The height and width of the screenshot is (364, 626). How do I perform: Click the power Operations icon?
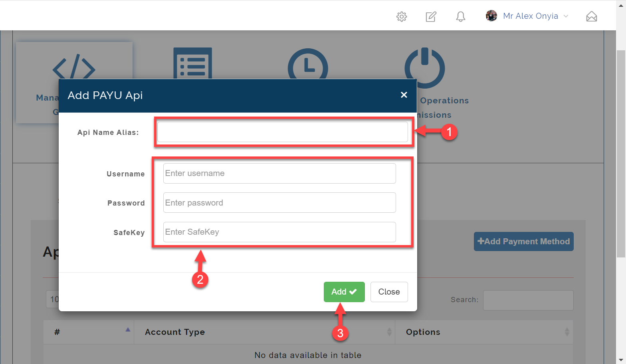tap(425, 68)
